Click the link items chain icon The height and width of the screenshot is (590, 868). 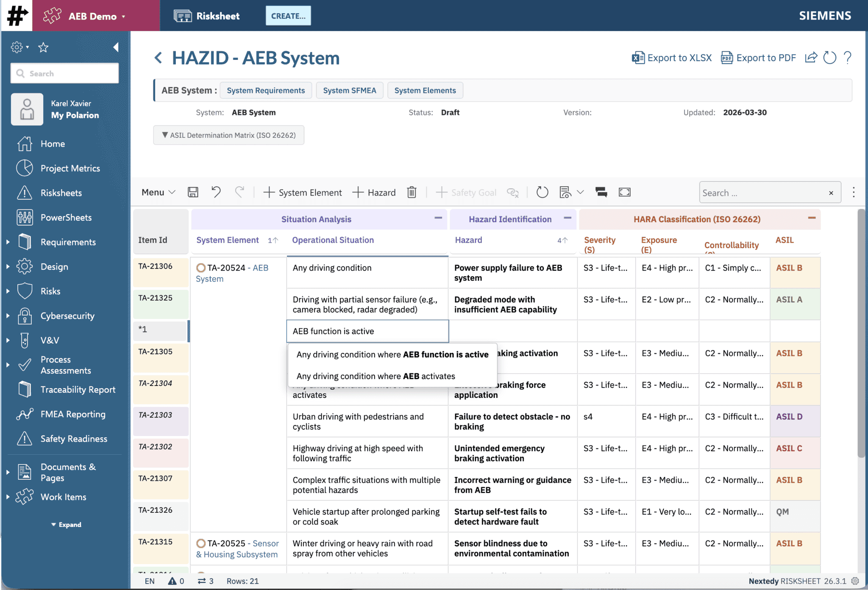(512, 193)
